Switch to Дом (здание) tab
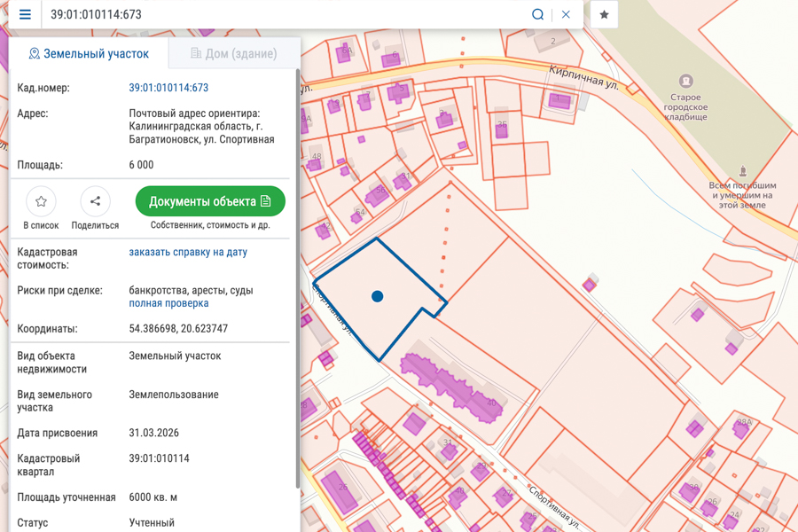Screen dimensions: 798x532 coord(234,53)
